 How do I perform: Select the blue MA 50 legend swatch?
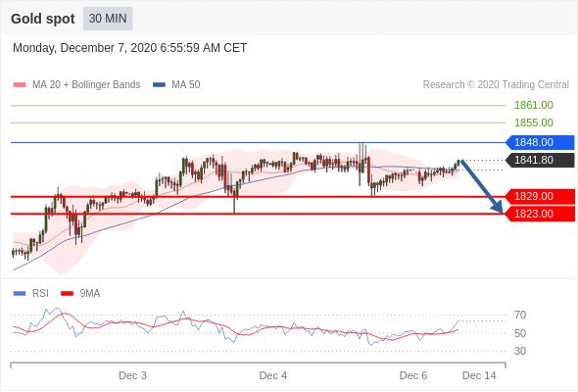pyautogui.click(x=159, y=85)
